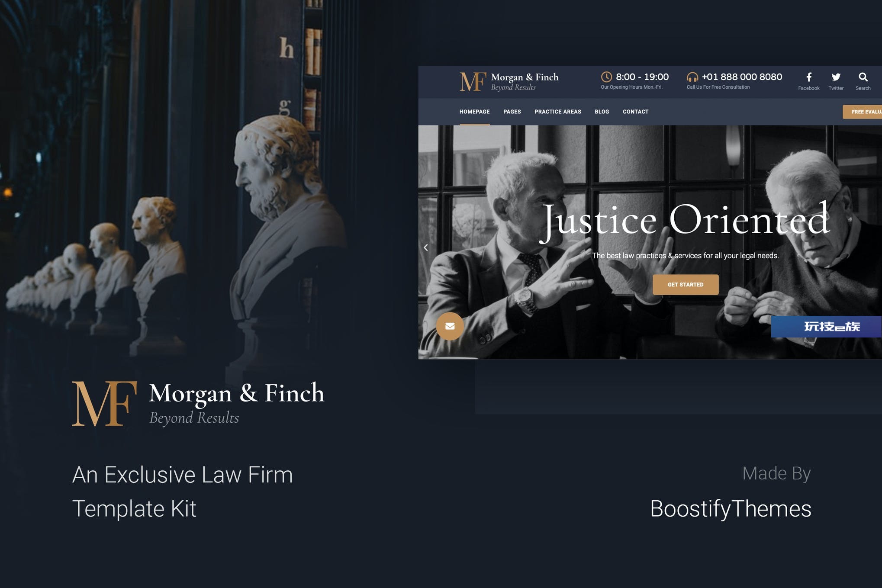The image size is (882, 588).
Task: Click the Free Evaluation button
Action: click(862, 112)
